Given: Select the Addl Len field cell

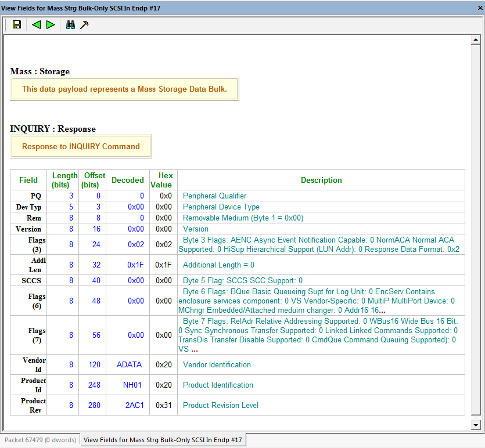Looking at the screenshot, I should [x=28, y=265].
